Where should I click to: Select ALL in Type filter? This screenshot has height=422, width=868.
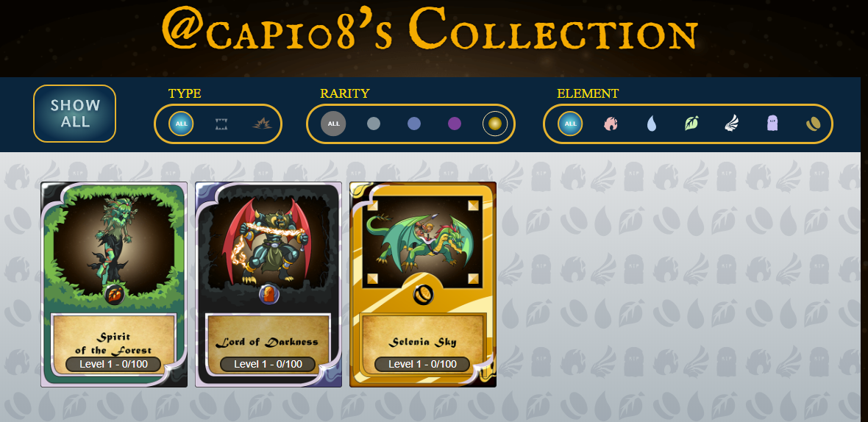point(182,124)
